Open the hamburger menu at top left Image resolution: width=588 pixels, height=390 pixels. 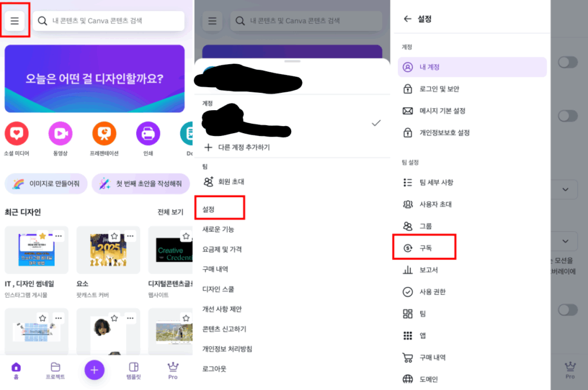coord(16,20)
